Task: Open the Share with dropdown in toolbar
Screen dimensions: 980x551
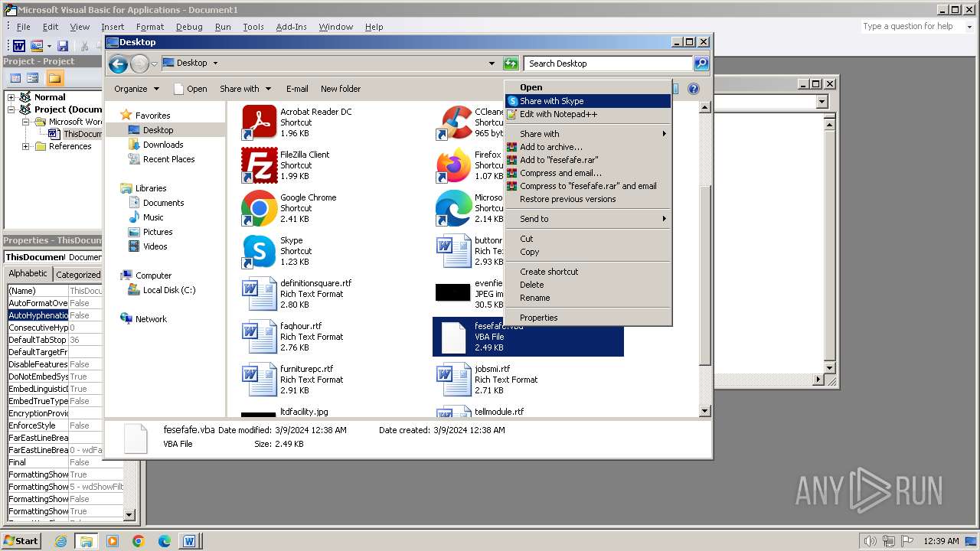Action: pos(245,89)
